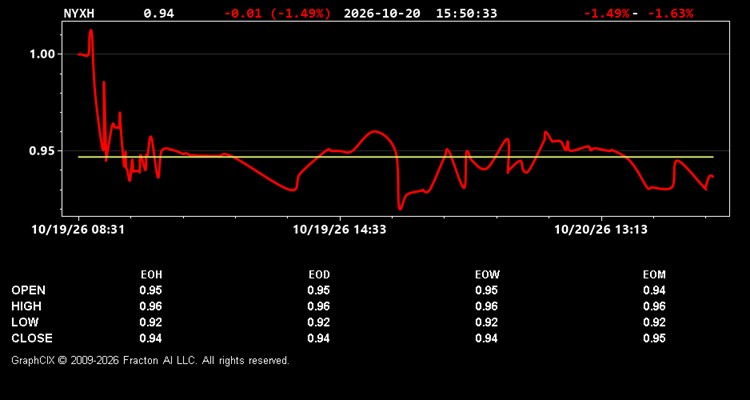Click the LOW value in EOM column
Image resolution: width=750 pixels, height=400 pixels.
point(654,322)
